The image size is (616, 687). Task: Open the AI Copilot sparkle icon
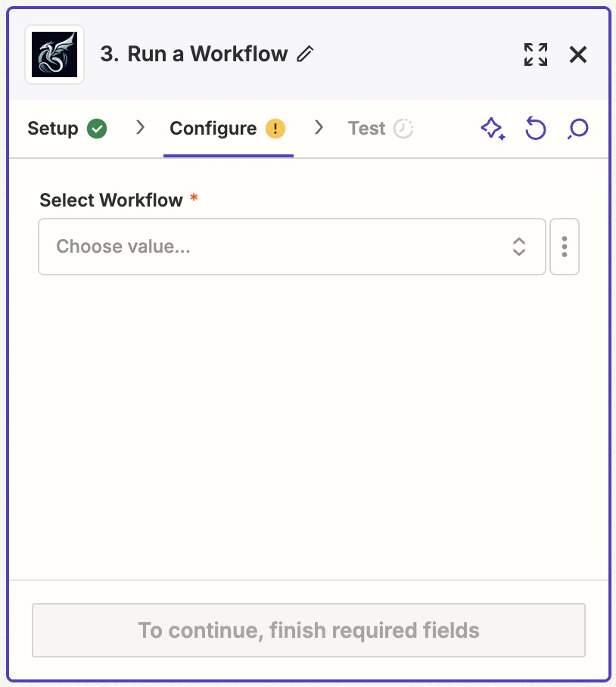[x=493, y=129]
